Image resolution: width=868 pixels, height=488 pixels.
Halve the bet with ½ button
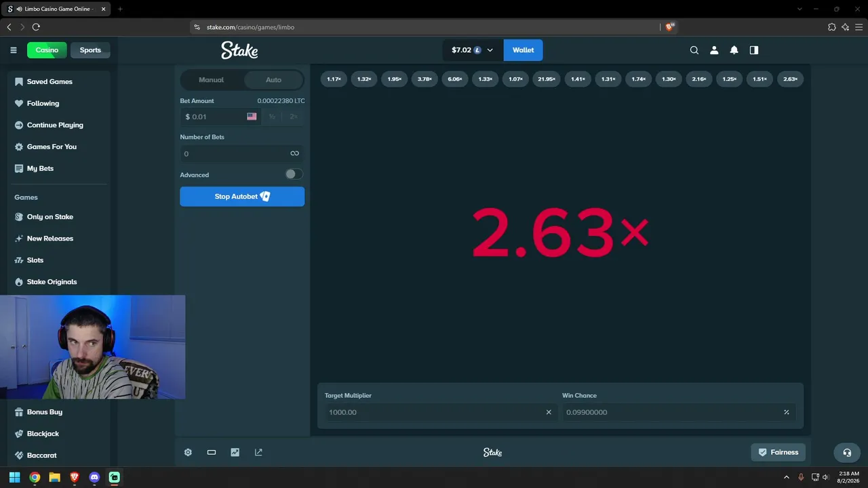pyautogui.click(x=272, y=117)
